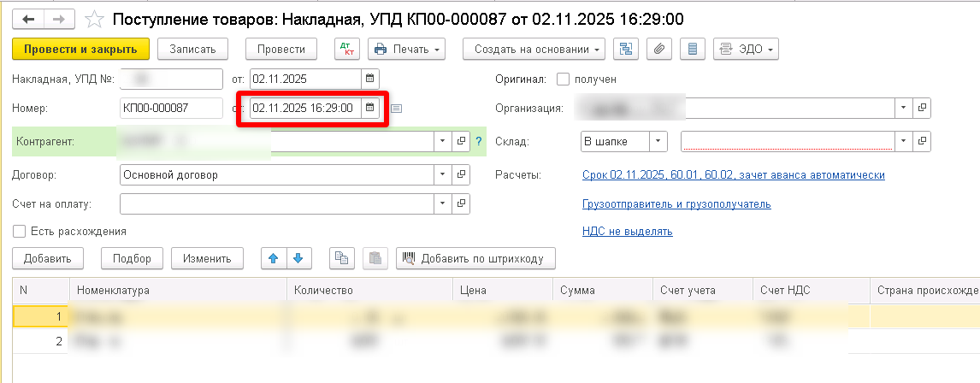
Task: Open Контрагент record with the open-form icon
Action: (461, 141)
